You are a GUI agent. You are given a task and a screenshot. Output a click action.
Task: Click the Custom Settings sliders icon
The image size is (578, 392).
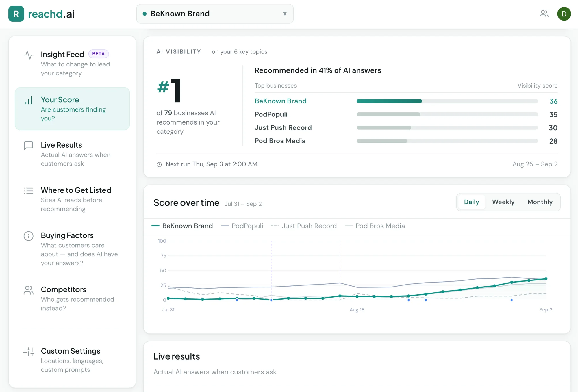pos(28,352)
